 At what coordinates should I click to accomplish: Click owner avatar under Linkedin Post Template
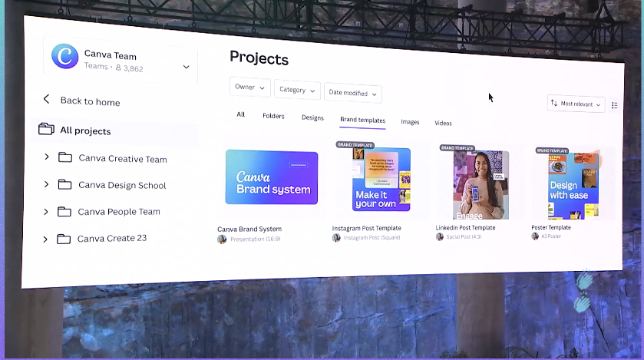[x=440, y=237]
